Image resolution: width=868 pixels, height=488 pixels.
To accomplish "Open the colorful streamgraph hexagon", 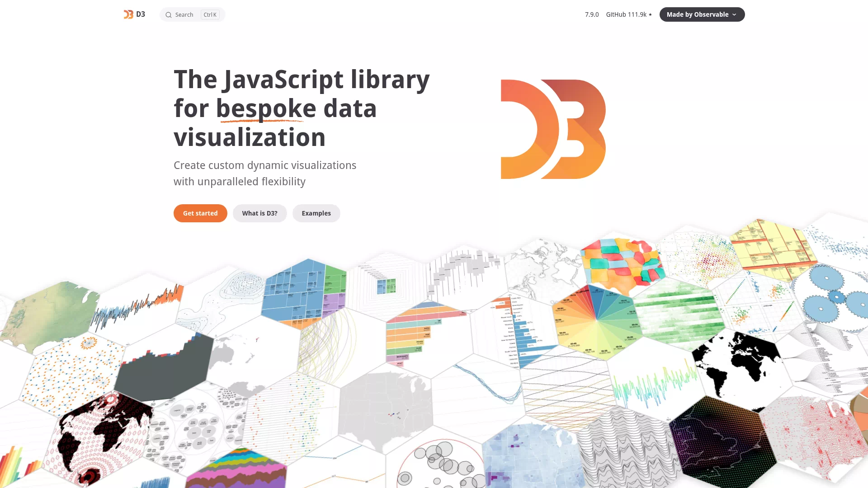I will tap(236, 468).
